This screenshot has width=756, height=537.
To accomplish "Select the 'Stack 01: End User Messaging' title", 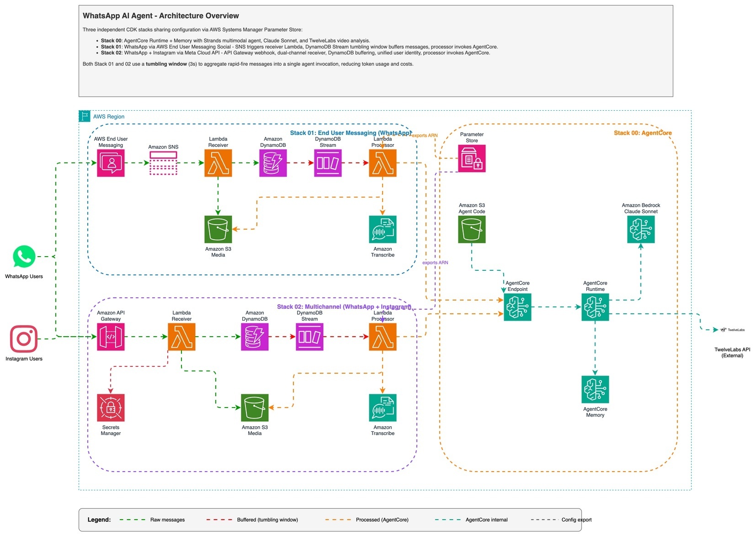I will pos(351,133).
